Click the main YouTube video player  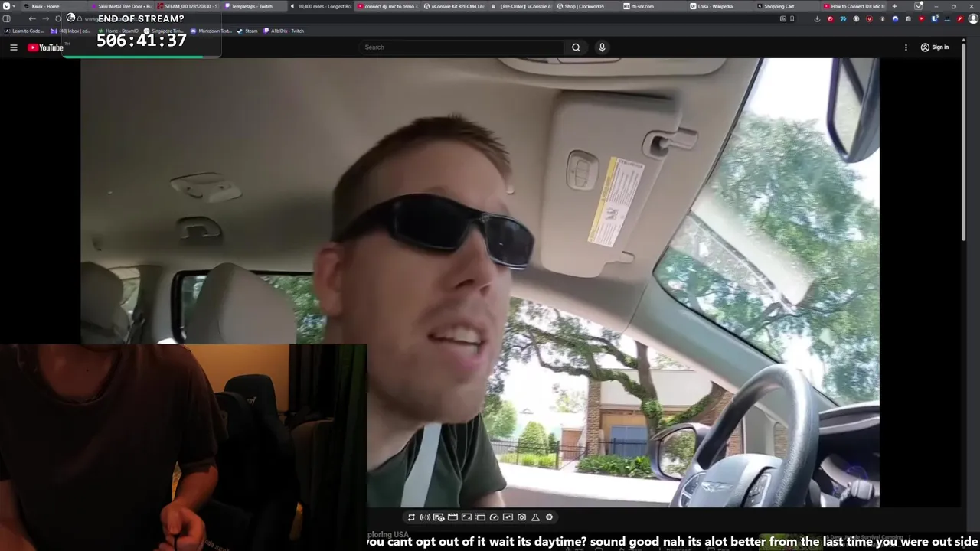tap(480, 282)
